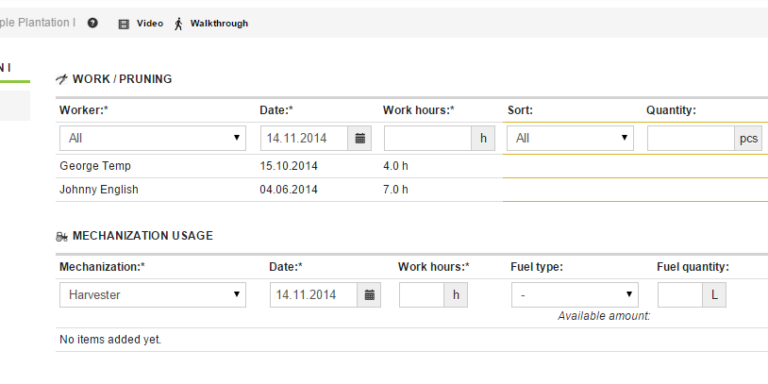The width and height of the screenshot is (768, 384).
Task: Open the Sort dropdown set to All
Action: (570, 138)
